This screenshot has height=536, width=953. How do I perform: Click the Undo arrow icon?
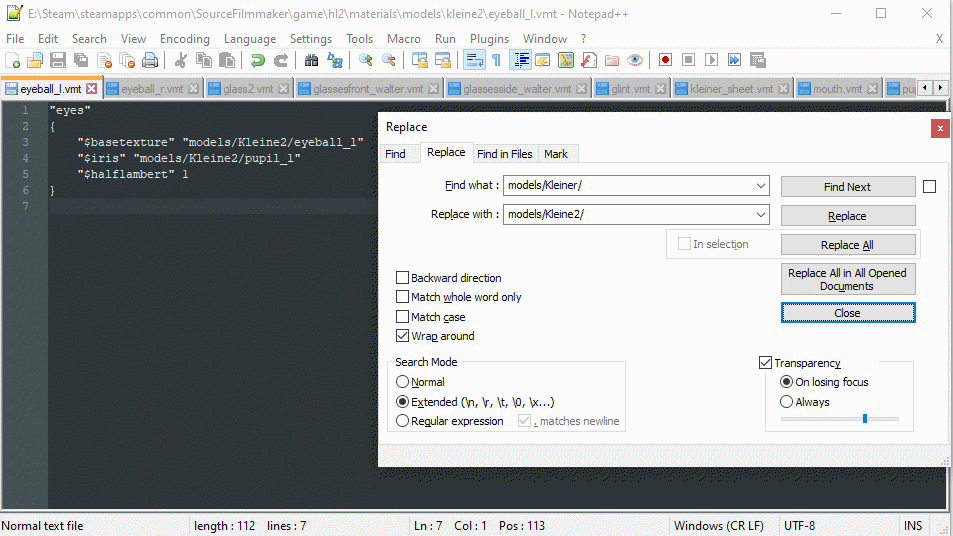click(x=257, y=61)
